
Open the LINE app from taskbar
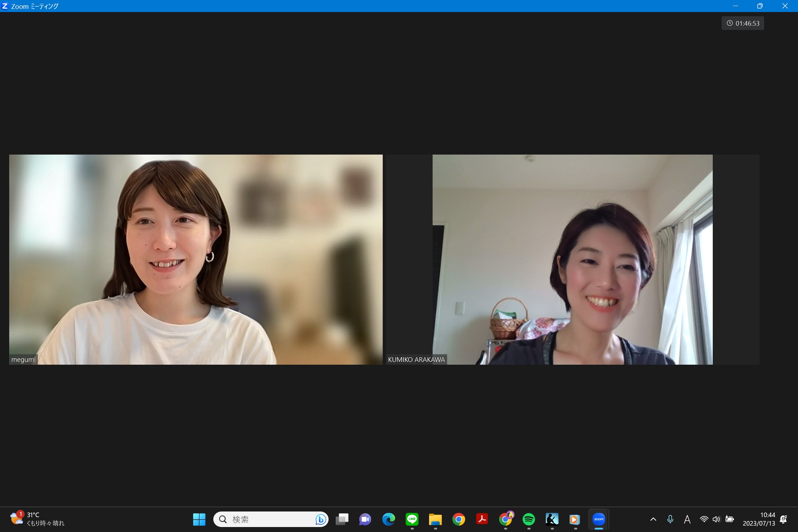tap(412, 519)
